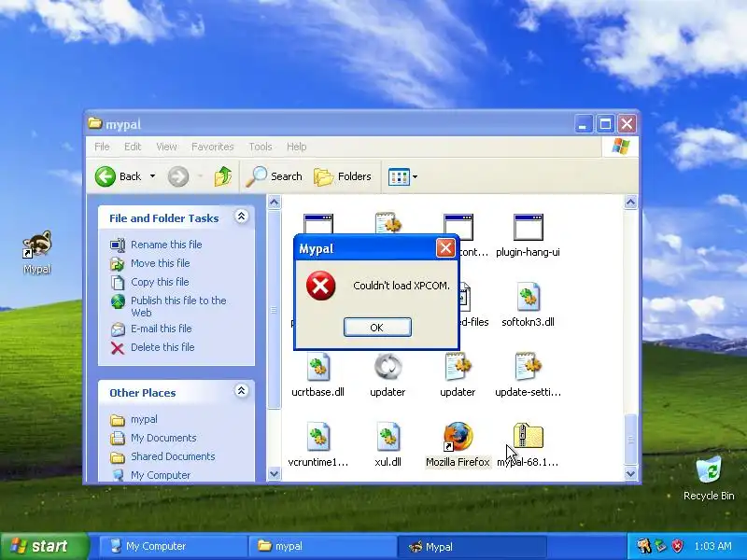Maximize the mypal explorer window
The width and height of the screenshot is (747, 560).
[605, 124]
